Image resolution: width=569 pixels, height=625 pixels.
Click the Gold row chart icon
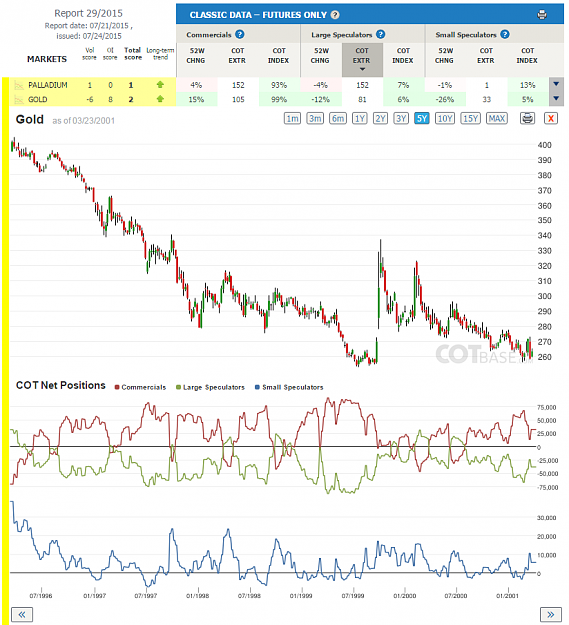point(18,99)
